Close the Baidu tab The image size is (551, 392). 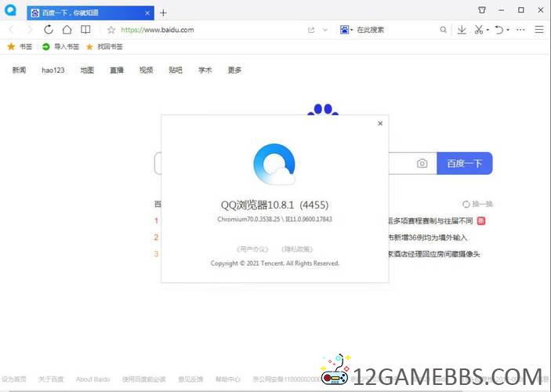tap(147, 13)
